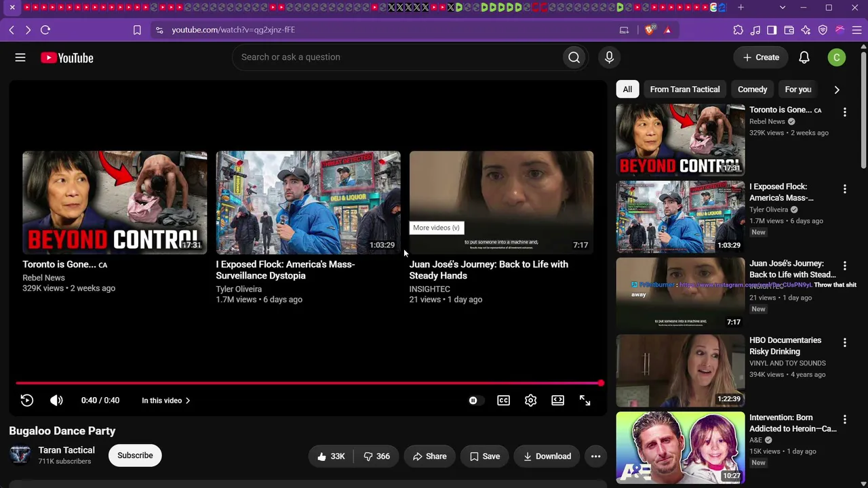Toggle theater mode
The height and width of the screenshot is (488, 868).
pyautogui.click(x=557, y=401)
